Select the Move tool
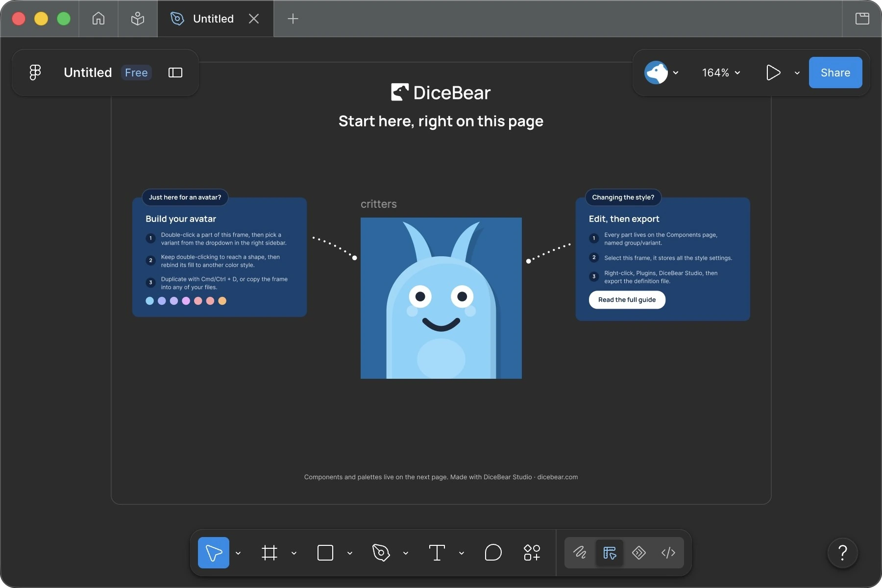 (214, 553)
